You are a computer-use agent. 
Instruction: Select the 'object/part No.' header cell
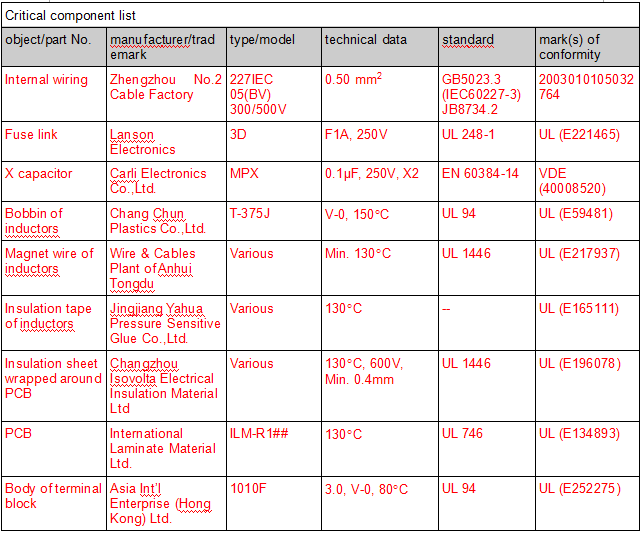click(54, 47)
